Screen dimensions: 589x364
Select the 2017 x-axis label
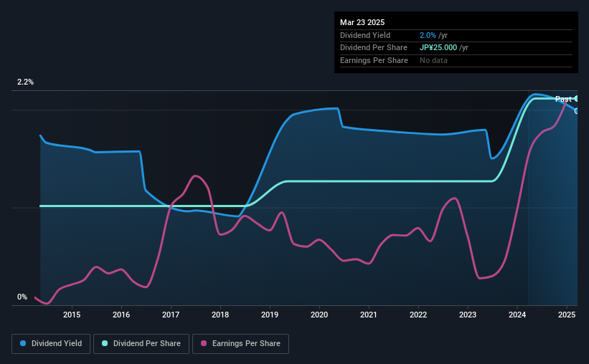point(171,315)
